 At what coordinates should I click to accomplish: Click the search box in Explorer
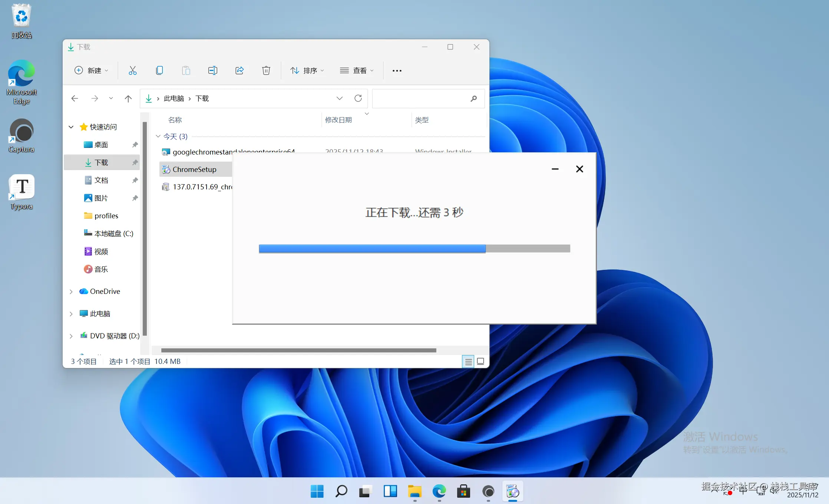click(x=421, y=99)
